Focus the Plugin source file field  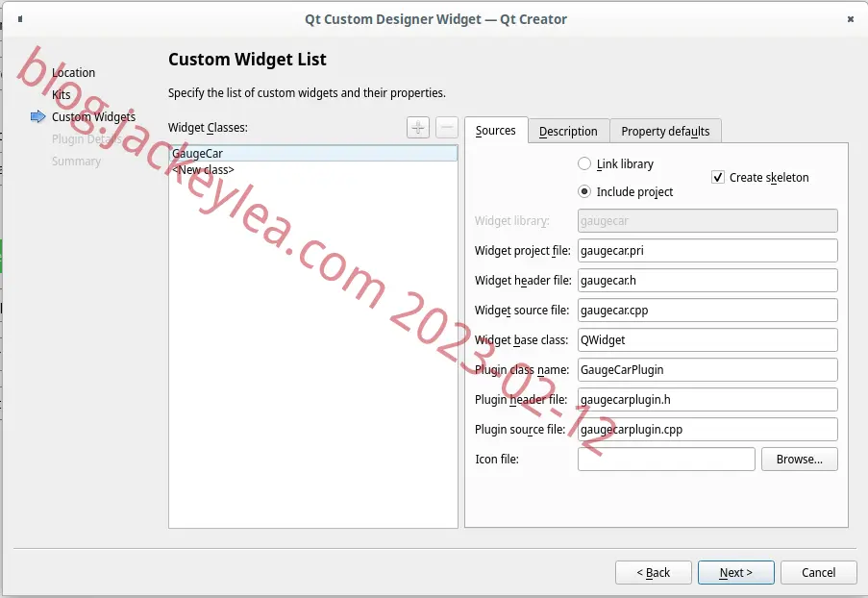(x=707, y=430)
